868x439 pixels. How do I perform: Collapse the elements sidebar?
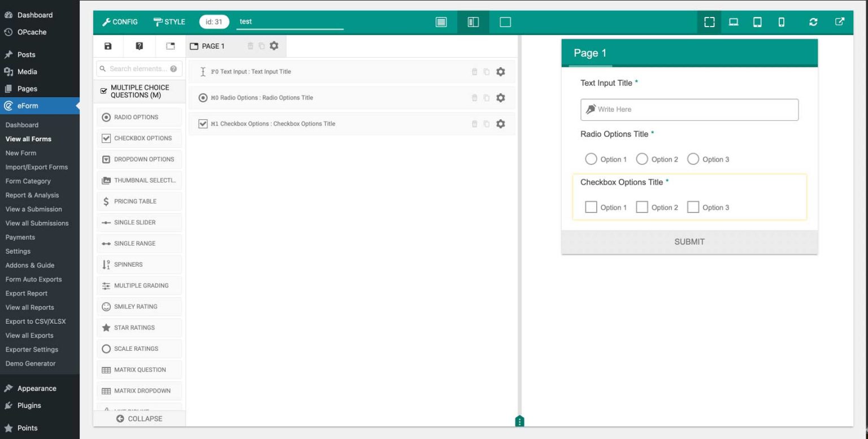pos(139,419)
